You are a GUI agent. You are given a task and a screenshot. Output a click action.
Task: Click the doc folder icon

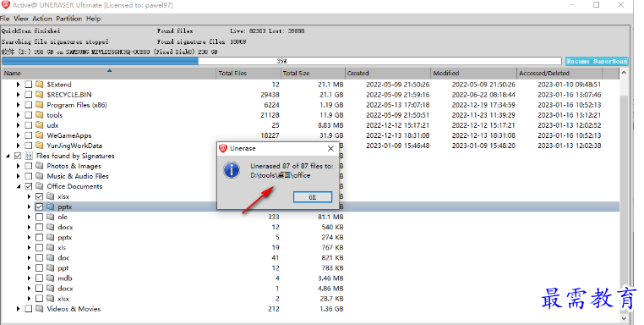(x=51, y=257)
